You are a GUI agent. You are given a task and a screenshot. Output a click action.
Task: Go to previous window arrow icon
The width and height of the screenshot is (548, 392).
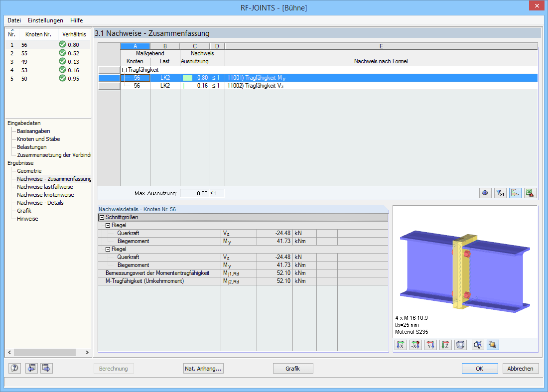tap(31, 368)
